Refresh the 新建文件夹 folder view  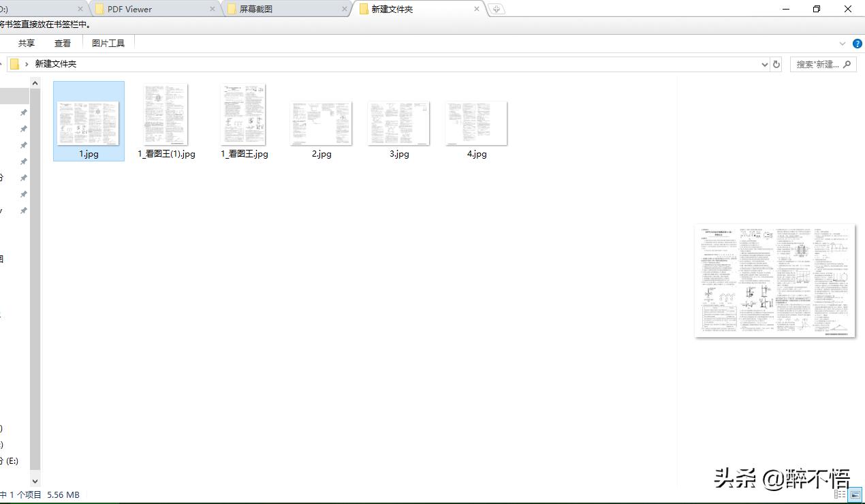(x=776, y=64)
